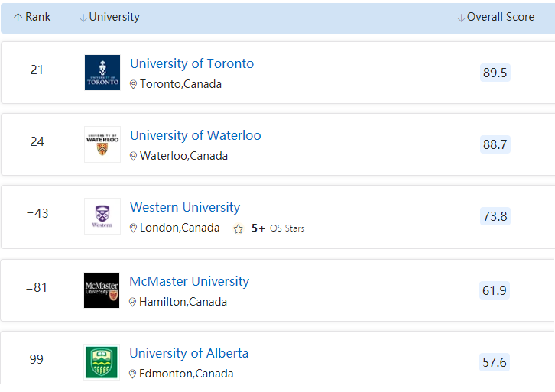Sort by University column header arrow
This screenshot has height=392, width=555.
[83, 18]
